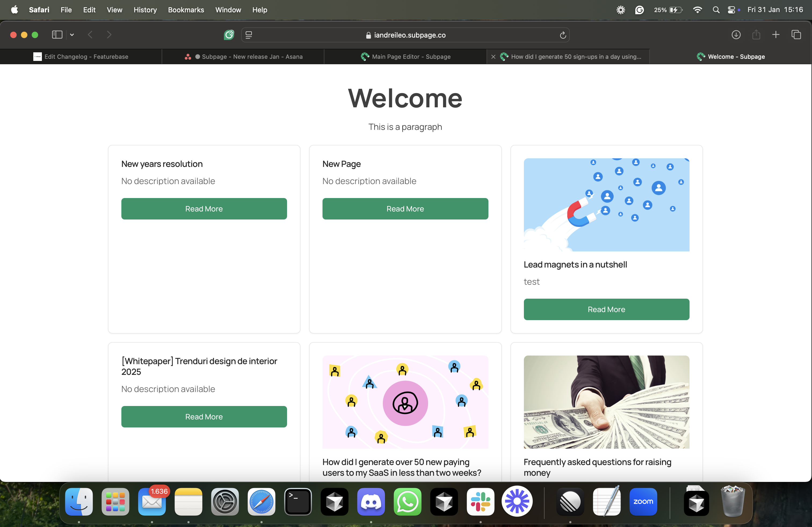
Task: Open Launchpad from the Dock
Action: pos(115,502)
